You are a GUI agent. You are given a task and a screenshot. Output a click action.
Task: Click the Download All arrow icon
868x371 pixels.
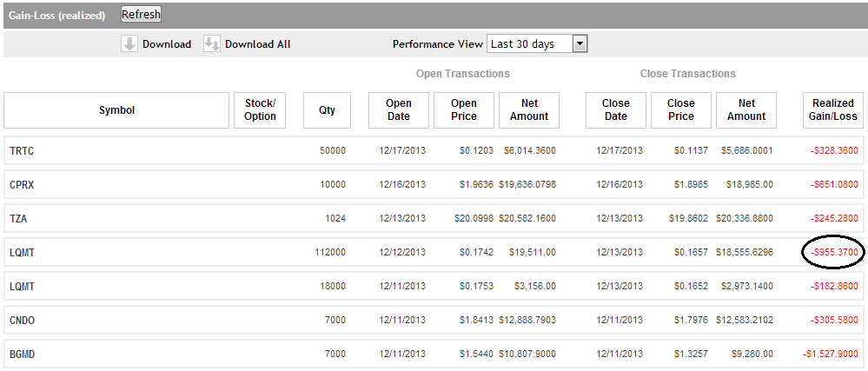click(x=212, y=44)
